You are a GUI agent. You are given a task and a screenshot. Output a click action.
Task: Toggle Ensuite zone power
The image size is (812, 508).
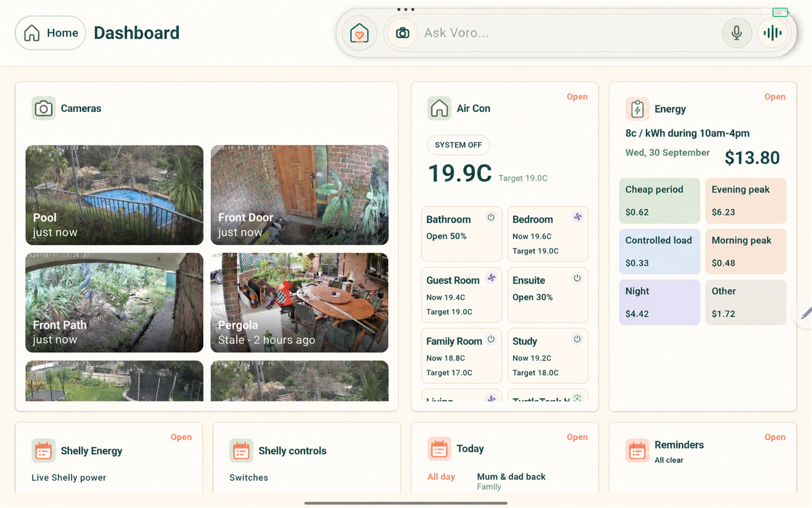click(x=577, y=278)
